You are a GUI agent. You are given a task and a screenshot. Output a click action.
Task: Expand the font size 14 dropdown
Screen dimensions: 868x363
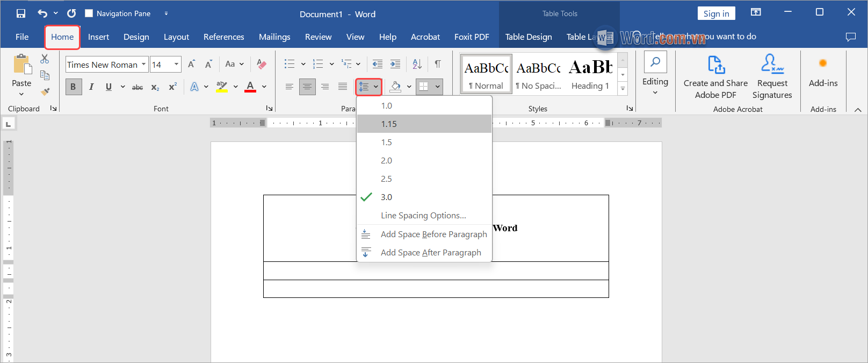176,65
